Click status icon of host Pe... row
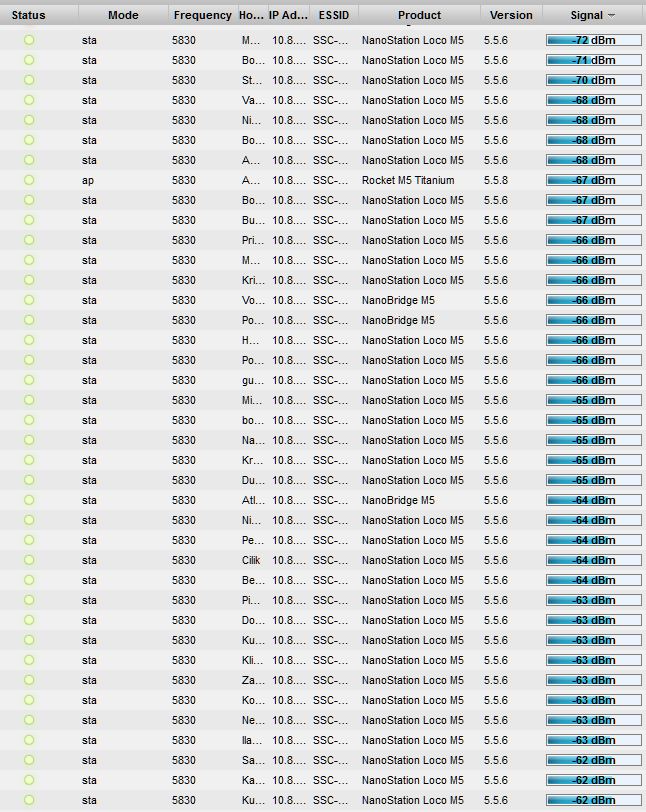646x812 pixels. coord(29,540)
